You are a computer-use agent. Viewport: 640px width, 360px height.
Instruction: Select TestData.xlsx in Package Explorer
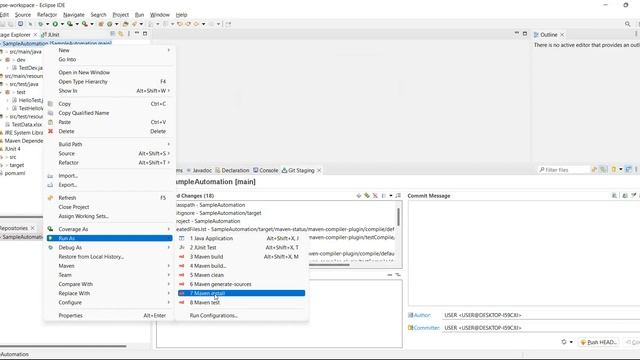pos(27,124)
